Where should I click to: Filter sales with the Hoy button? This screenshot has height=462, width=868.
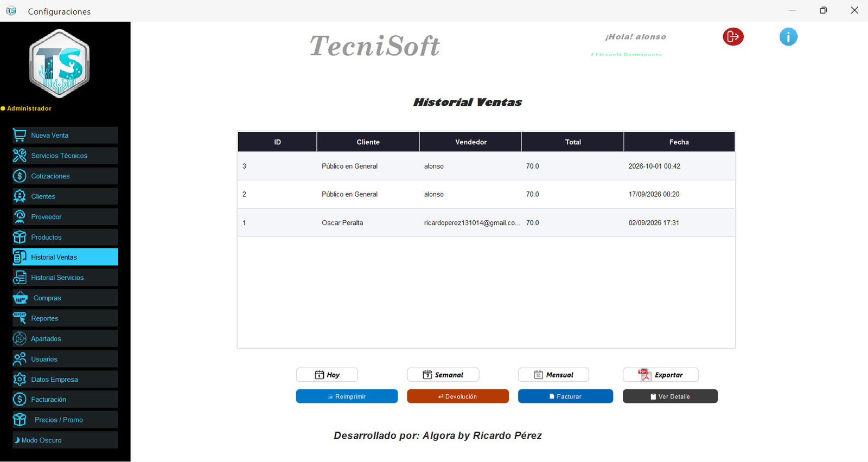click(x=327, y=375)
